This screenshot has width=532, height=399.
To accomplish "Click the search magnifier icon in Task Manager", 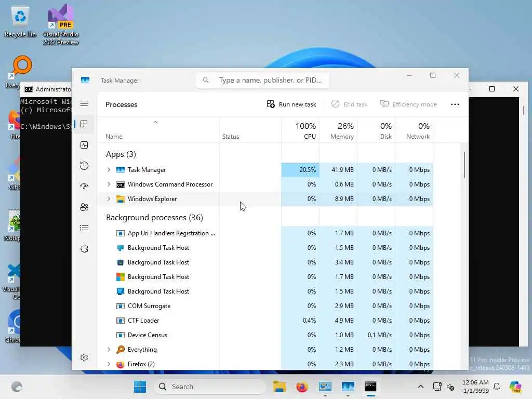I will coord(206,80).
